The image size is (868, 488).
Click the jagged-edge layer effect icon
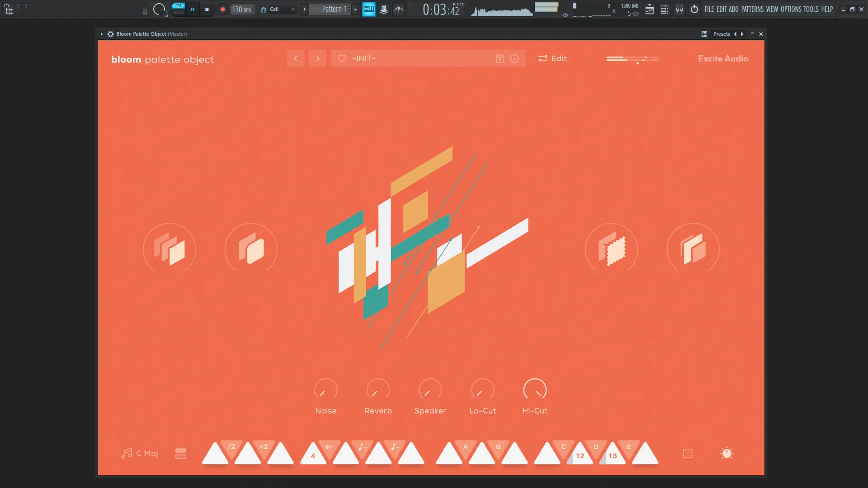611,249
